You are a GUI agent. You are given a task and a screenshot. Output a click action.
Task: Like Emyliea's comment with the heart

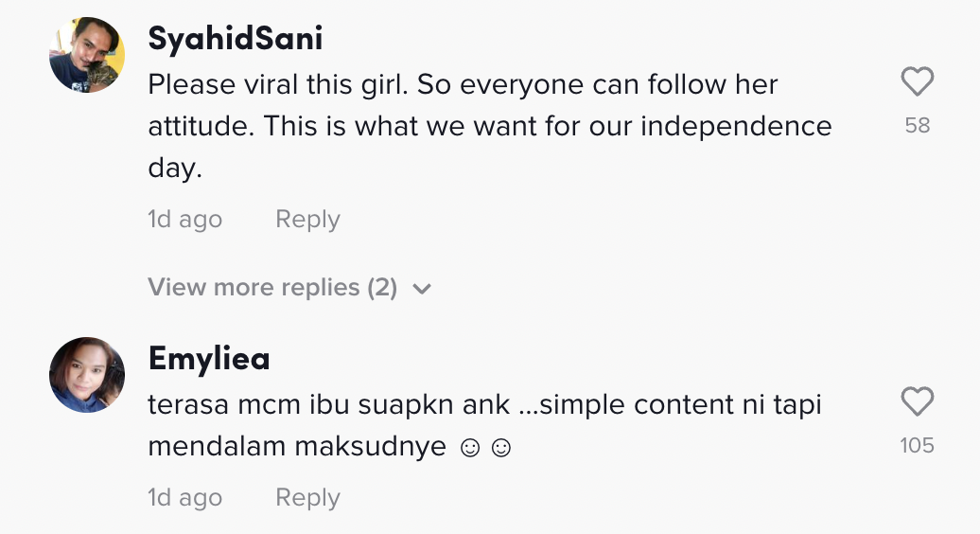point(917,403)
